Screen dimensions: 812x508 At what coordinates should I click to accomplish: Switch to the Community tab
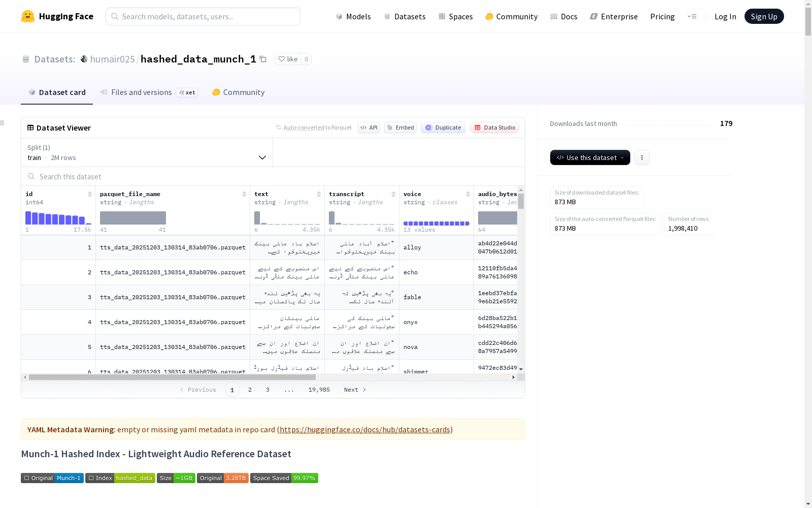point(239,92)
